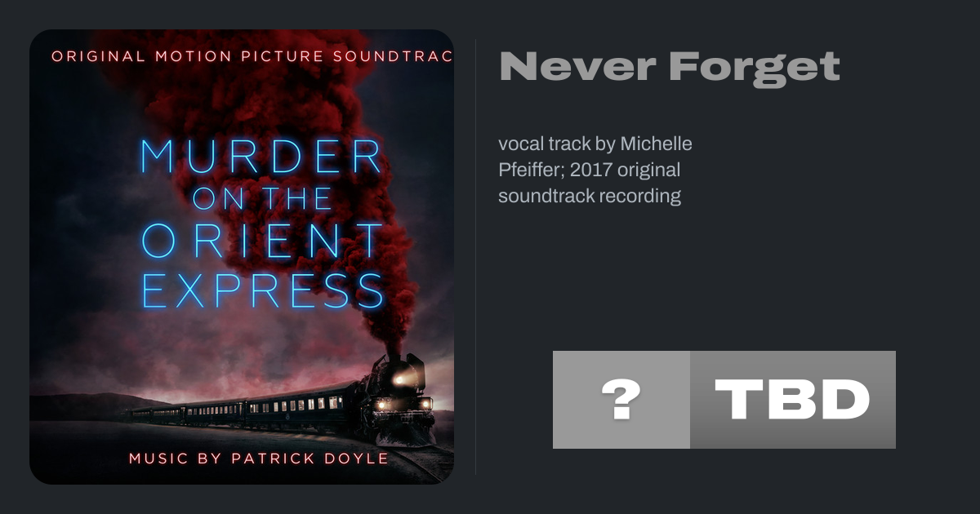Open the Never Forget track title
The height and width of the screenshot is (514, 980).
[670, 67]
